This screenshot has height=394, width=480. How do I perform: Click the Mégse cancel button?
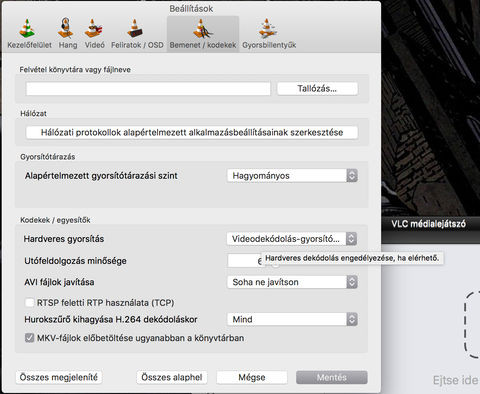(x=252, y=377)
